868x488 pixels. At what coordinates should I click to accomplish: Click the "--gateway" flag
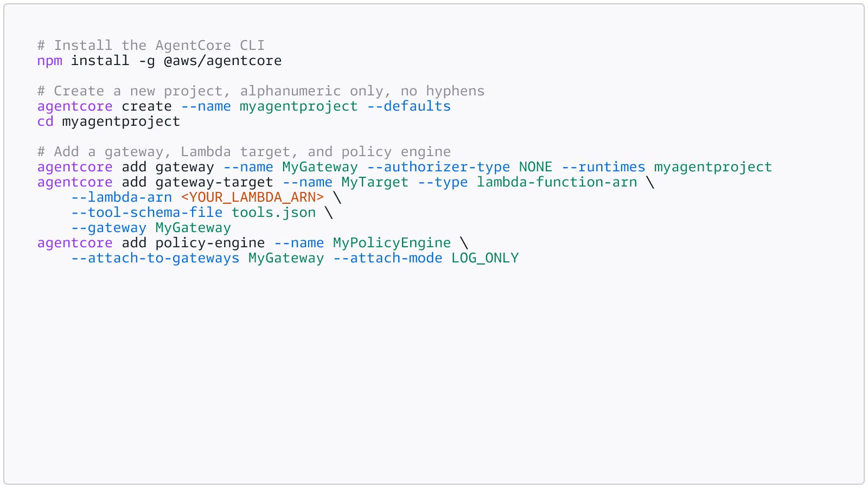[108, 228]
